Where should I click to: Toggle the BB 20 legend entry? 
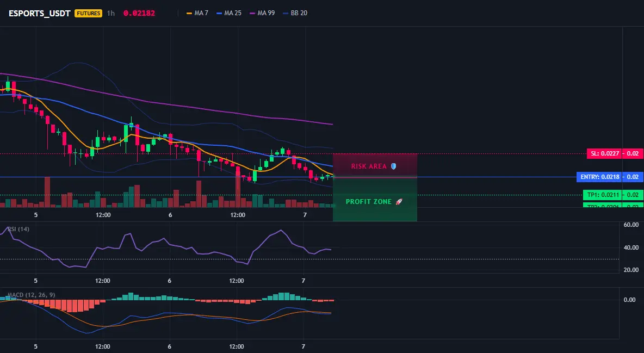click(295, 13)
